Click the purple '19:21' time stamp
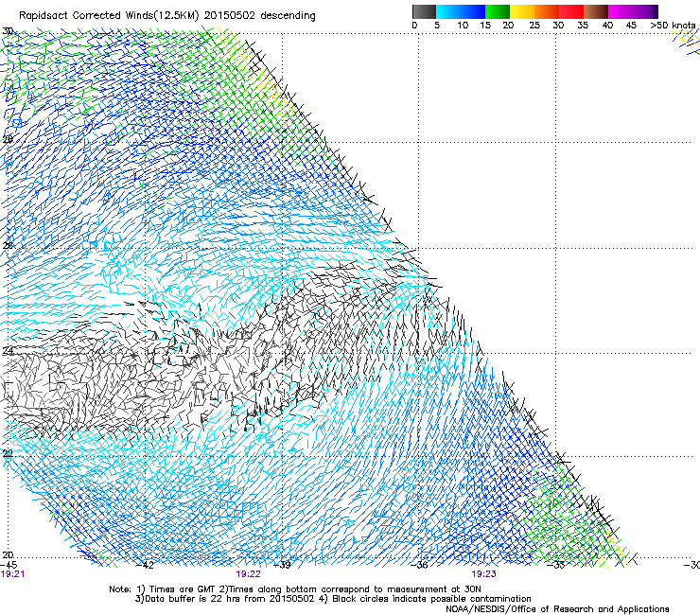 (12, 574)
